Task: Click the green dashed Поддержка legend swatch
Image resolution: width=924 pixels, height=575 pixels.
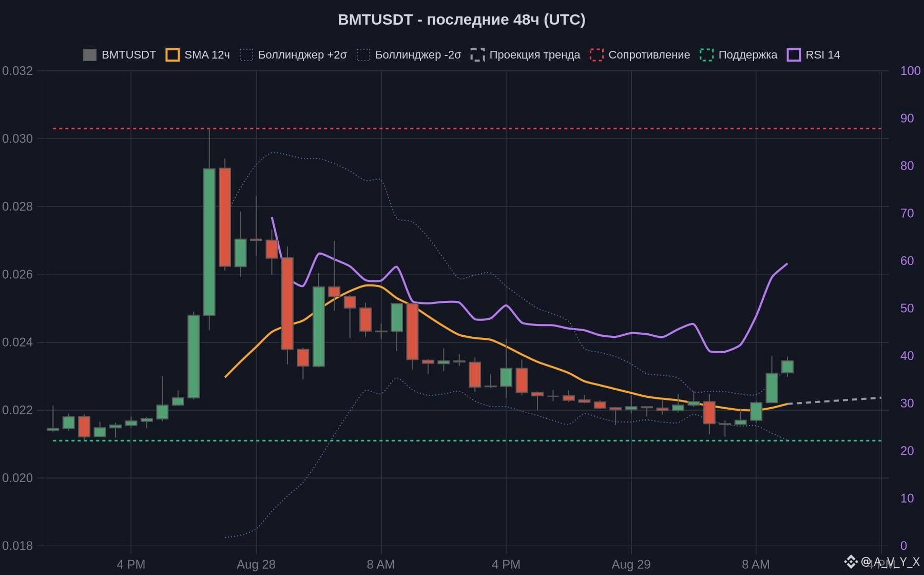Action: (707, 55)
